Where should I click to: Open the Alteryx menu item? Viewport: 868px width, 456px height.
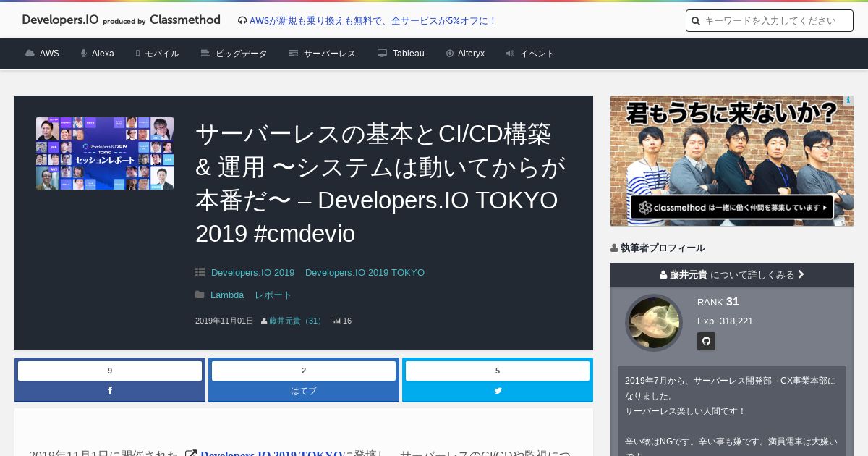[x=465, y=54]
